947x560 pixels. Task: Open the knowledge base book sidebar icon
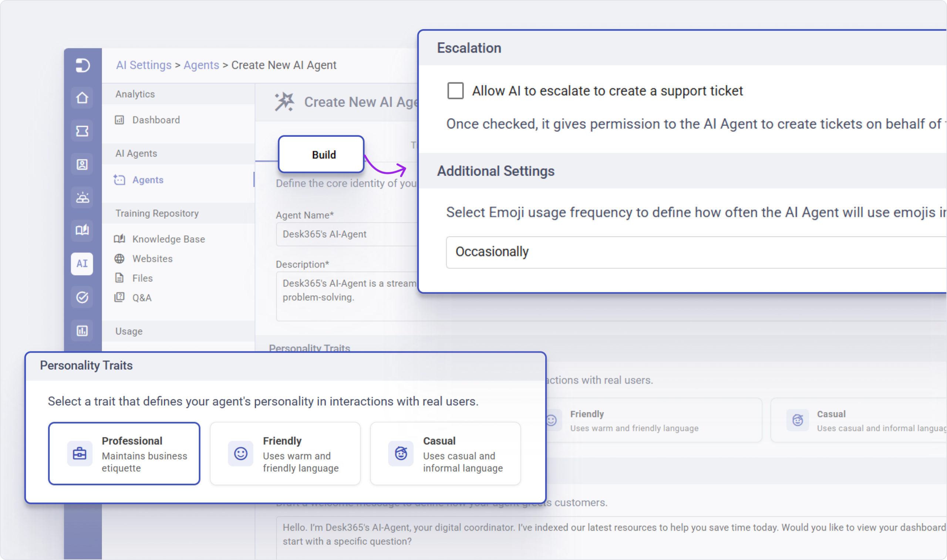click(x=82, y=230)
